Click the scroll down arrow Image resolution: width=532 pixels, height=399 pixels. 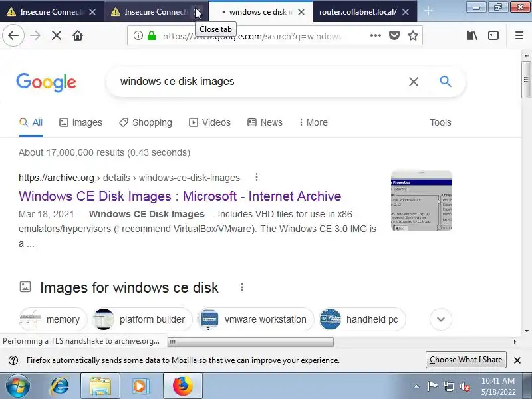[526, 331]
